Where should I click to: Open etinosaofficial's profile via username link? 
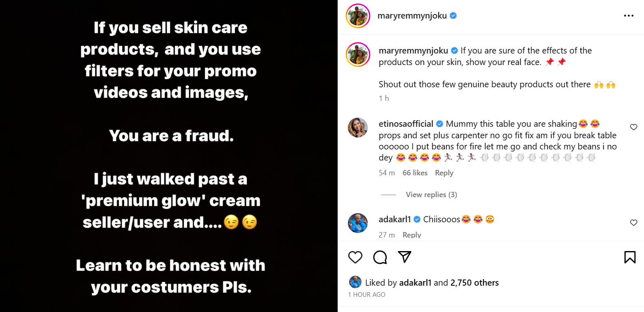[x=406, y=124]
